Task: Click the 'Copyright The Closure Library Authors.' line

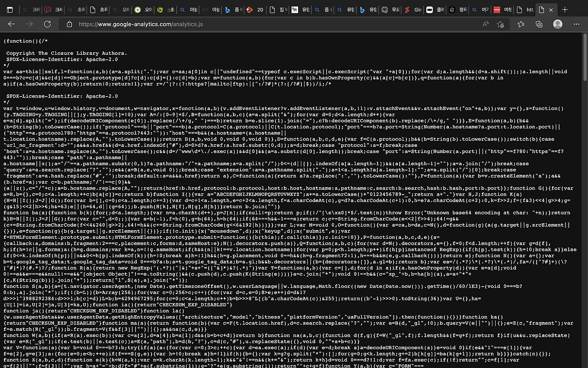Action: click(67, 53)
